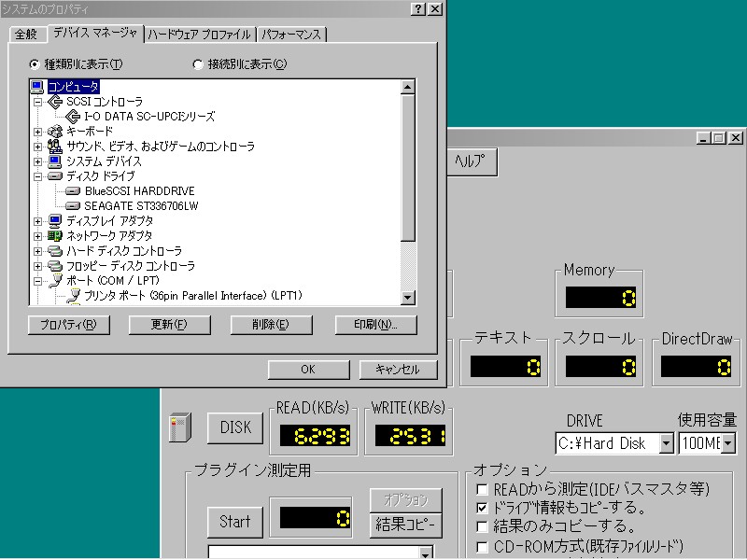The image size is (747, 560).
Task: Enable the measure from READ checkbox
Action: (482, 489)
